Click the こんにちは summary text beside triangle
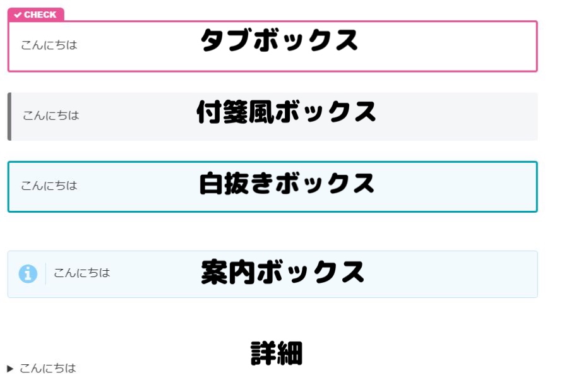Viewport: 574px width, 392px height. (x=47, y=368)
